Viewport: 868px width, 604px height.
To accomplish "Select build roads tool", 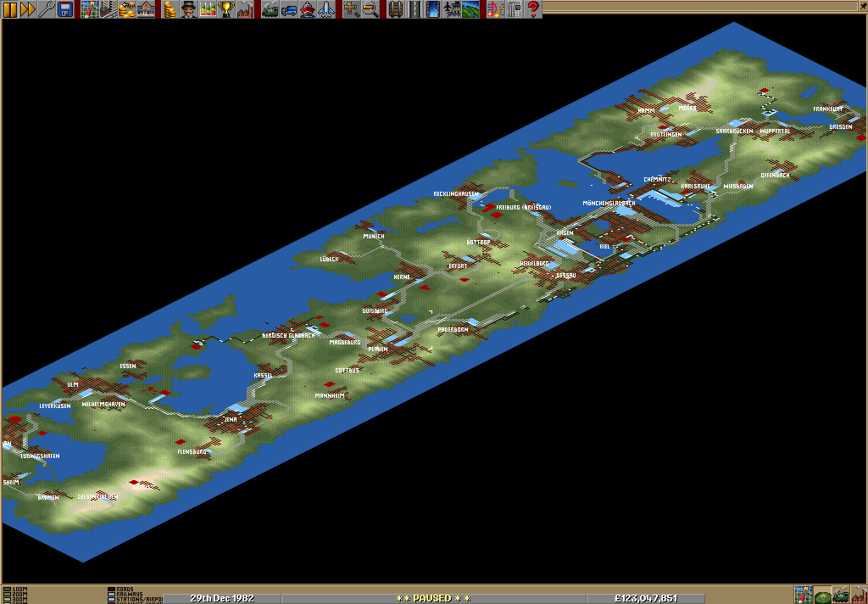I will click(x=414, y=8).
